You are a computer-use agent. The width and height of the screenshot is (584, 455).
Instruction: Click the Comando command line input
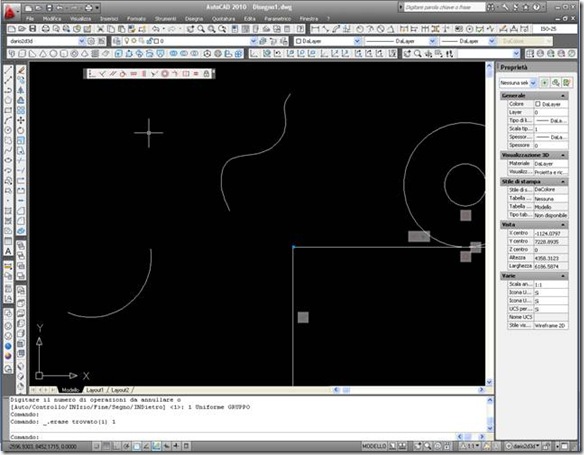tap(233, 437)
